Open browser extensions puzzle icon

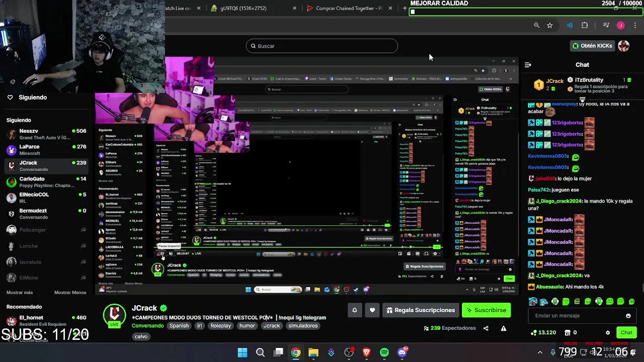tap(585, 25)
